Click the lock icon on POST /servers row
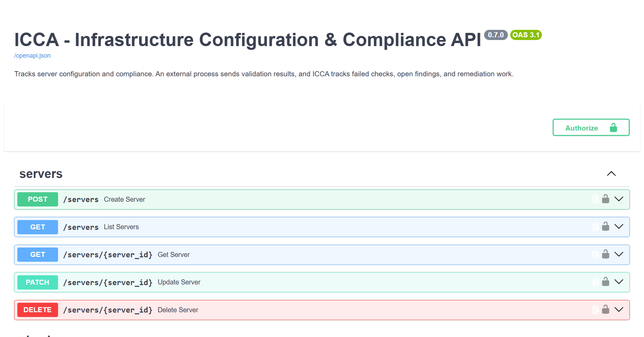The width and height of the screenshot is (644, 337). click(x=605, y=199)
